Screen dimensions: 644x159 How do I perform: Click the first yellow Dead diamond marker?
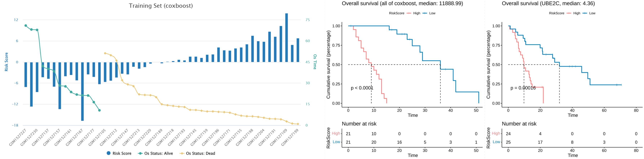pos(105,53)
